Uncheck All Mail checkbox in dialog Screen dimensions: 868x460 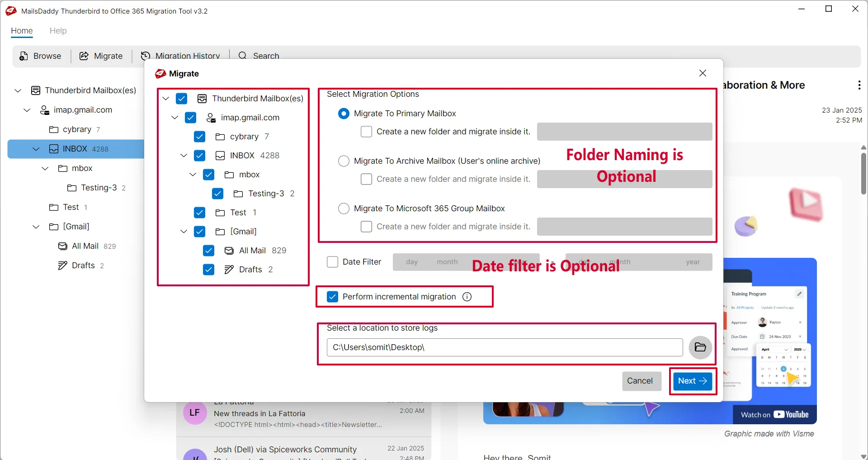tap(209, 251)
